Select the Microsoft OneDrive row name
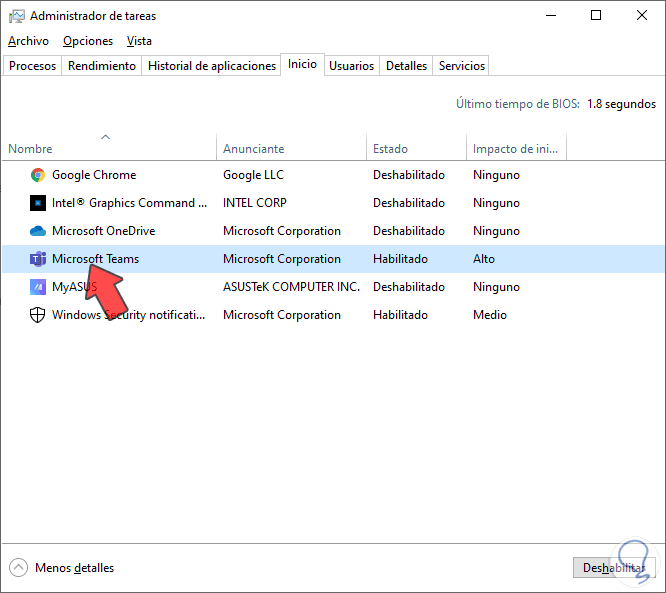 coord(104,231)
